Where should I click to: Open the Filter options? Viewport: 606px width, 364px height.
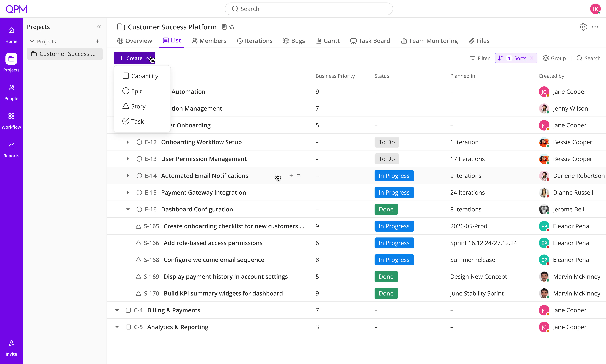(480, 58)
